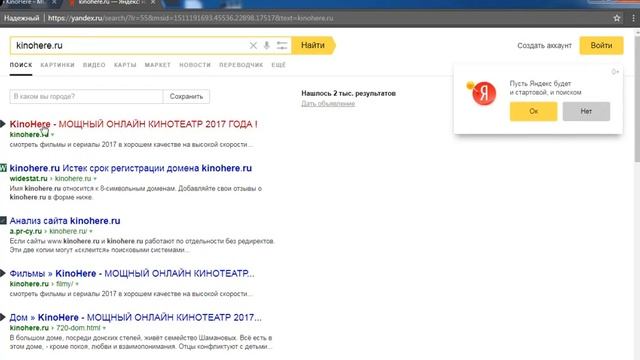Expand dropdown arrow after 720-dom.html
Screen dimensions: 640x360
[x=104, y=328]
